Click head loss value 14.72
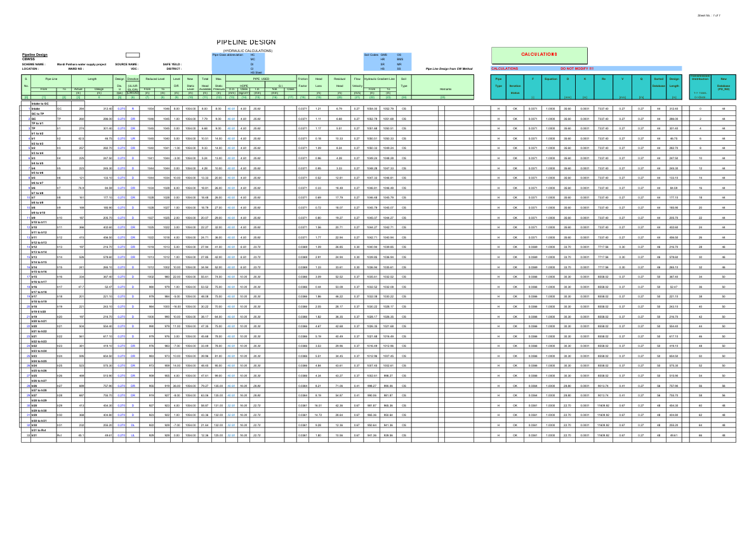Viewport: 756px width, 534px height. pyautogui.click(x=318, y=415)
